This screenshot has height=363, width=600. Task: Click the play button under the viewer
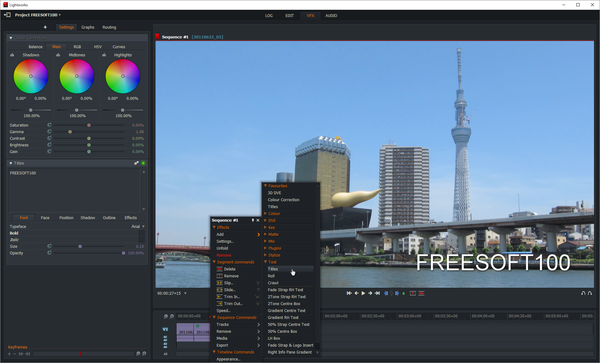[x=363, y=293]
